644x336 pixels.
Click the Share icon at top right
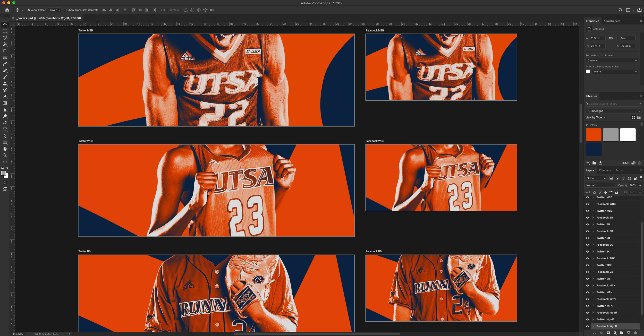639,10
